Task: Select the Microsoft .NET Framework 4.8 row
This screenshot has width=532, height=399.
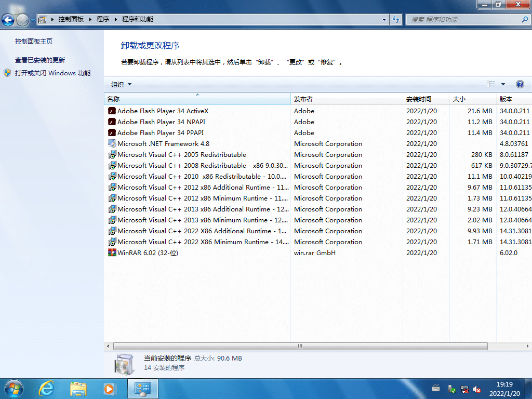Action: (317, 143)
